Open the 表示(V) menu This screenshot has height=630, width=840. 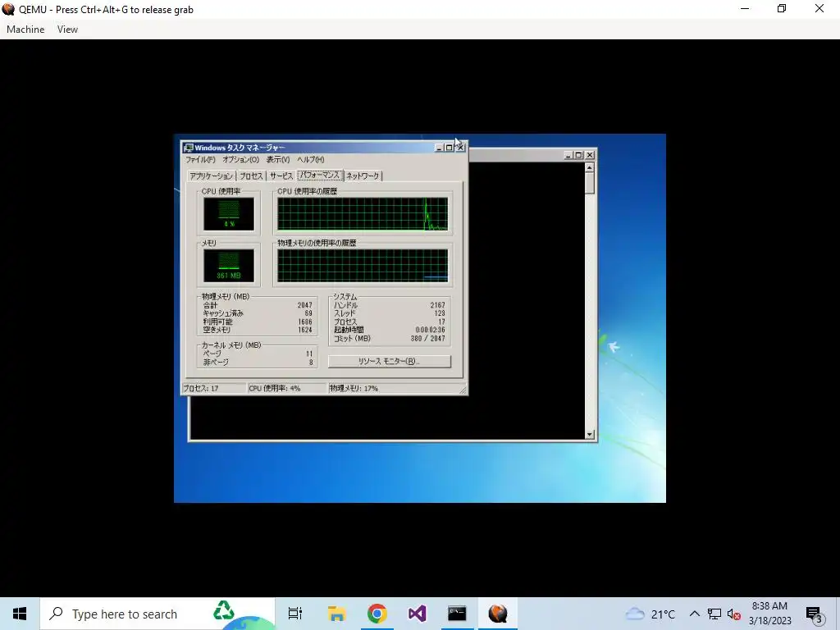point(278,160)
